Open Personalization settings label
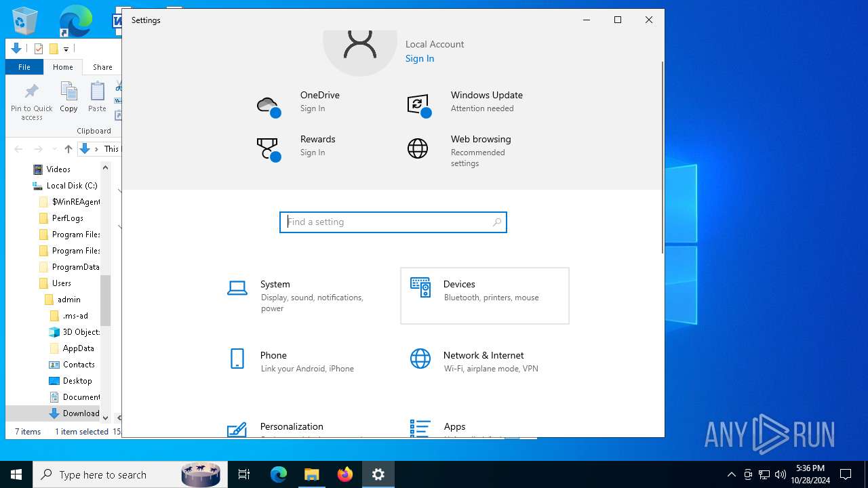This screenshot has width=868, height=488. [x=292, y=426]
